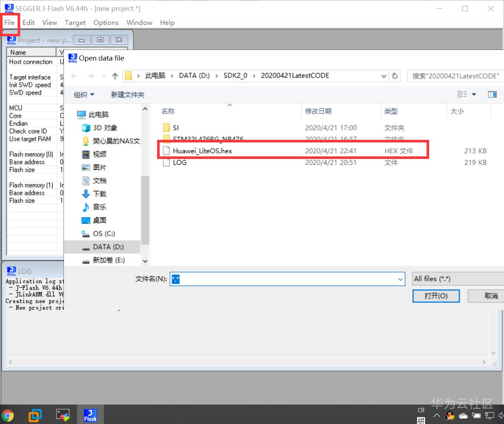The width and height of the screenshot is (504, 424).
Task: Click the volume icon in system tray
Action: 501,415
